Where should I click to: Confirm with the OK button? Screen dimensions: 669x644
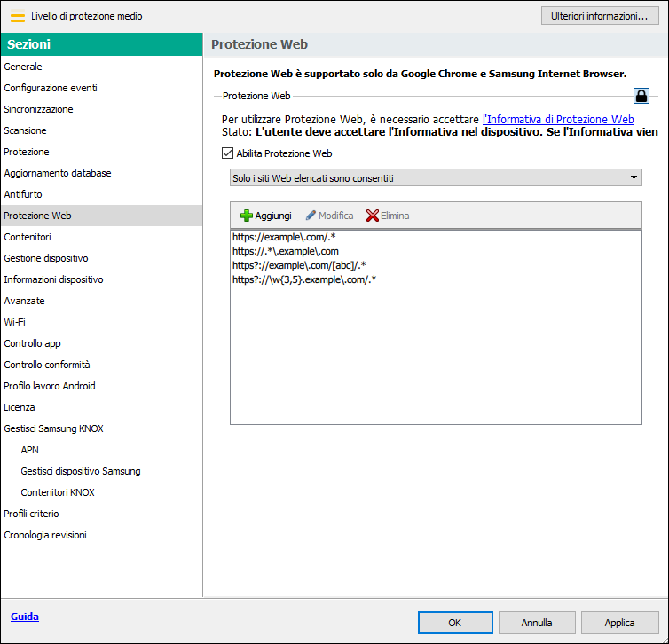click(x=455, y=623)
